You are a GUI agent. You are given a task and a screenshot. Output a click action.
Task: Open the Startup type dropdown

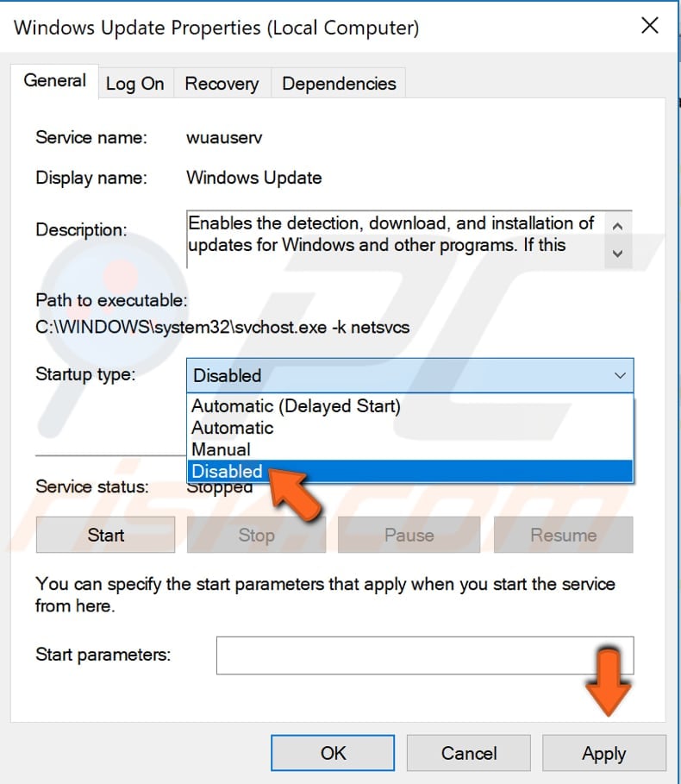coord(617,375)
